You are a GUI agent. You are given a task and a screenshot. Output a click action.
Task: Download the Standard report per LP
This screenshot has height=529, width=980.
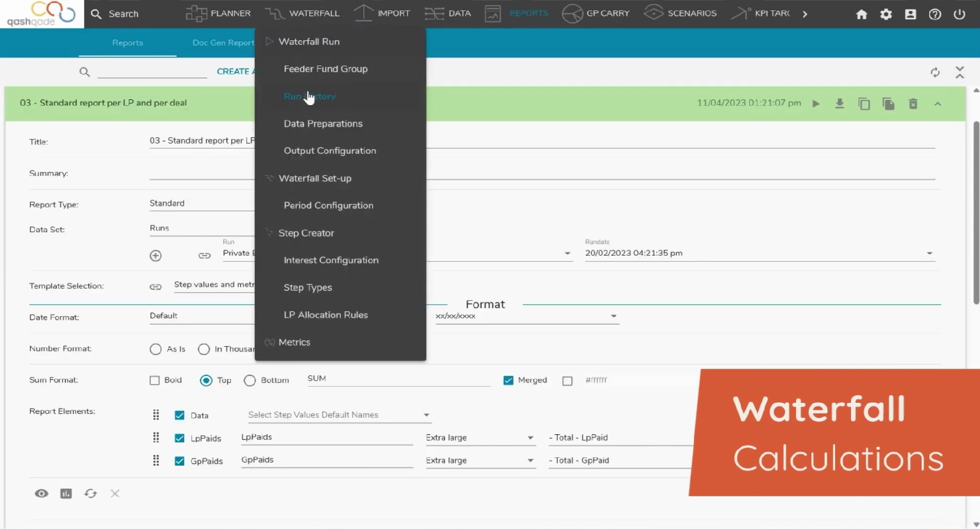tap(839, 103)
